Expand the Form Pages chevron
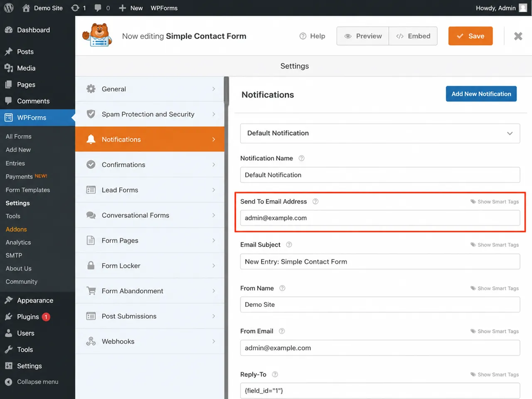This screenshot has height=399, width=532. pos(214,240)
